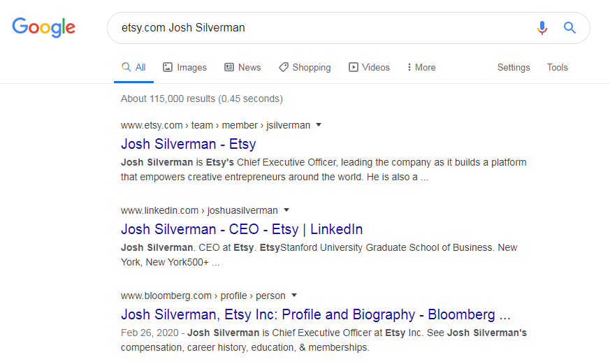The image size is (610, 364).
Task: Click the Google logo
Action: (x=43, y=27)
